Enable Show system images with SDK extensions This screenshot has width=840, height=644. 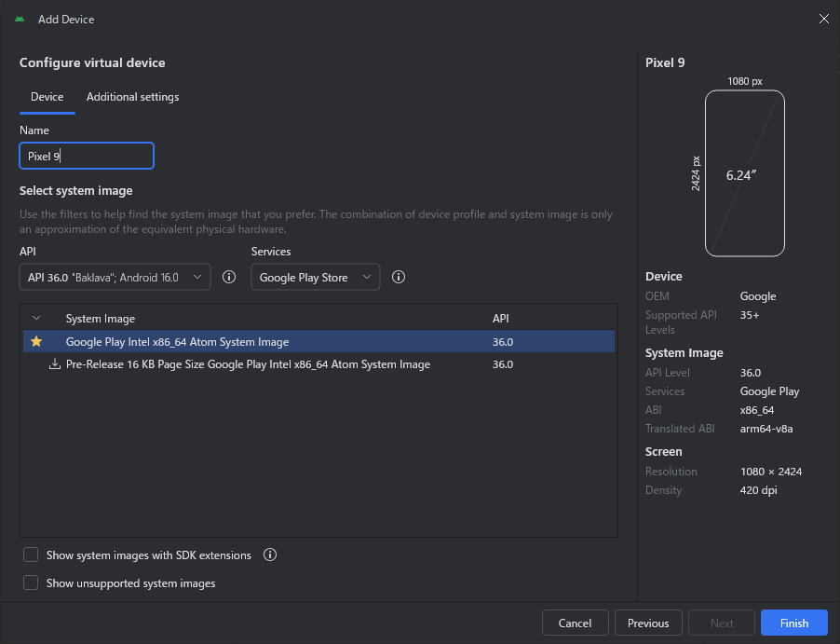click(x=31, y=555)
